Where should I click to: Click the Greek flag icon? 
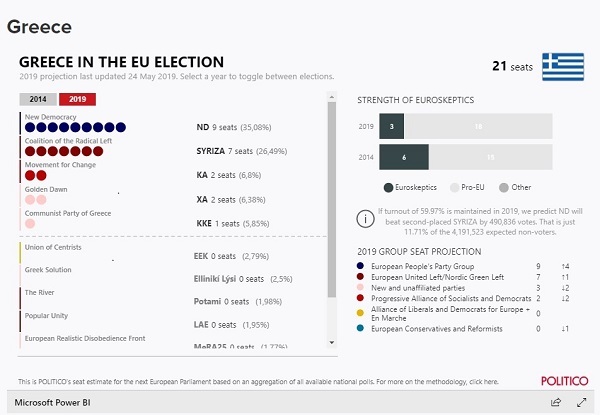(563, 67)
